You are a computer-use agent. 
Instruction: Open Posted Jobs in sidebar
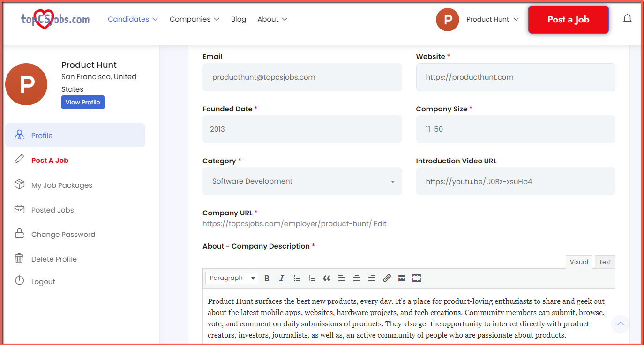52,210
